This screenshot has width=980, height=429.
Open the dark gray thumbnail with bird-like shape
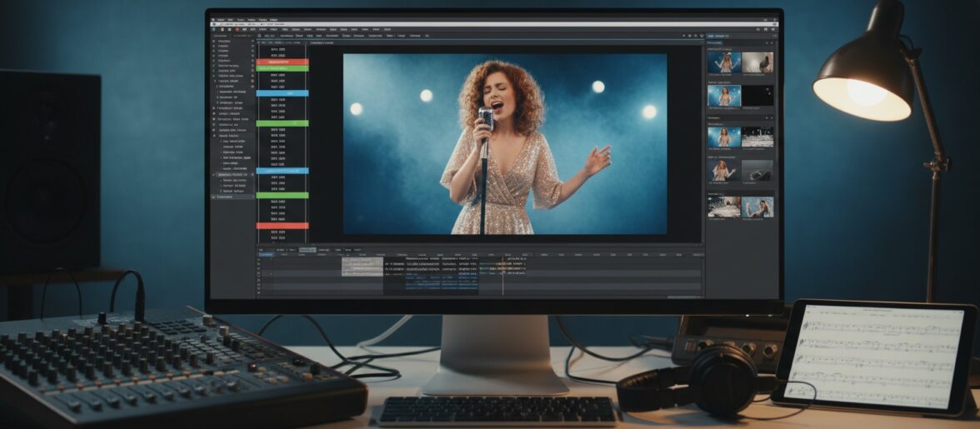(757, 171)
